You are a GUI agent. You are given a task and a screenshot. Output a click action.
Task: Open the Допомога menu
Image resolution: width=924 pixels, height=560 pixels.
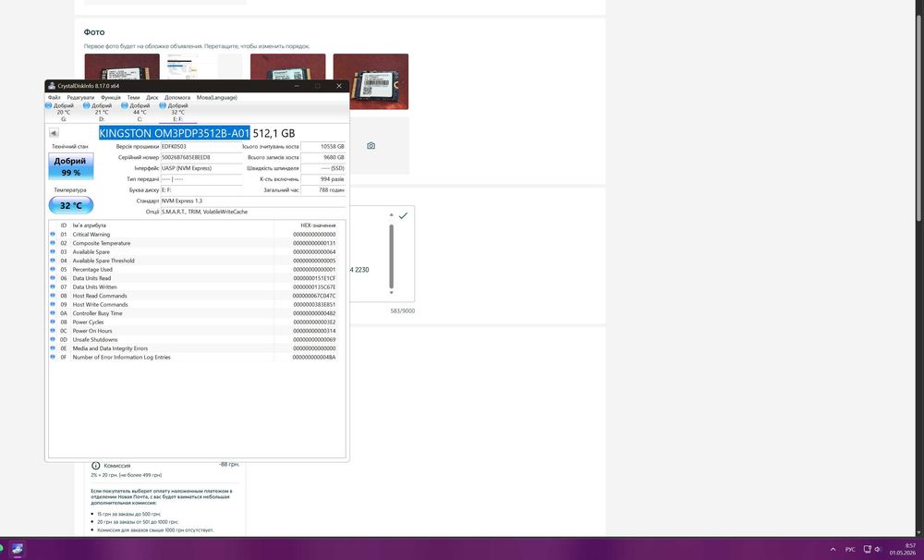pos(177,97)
